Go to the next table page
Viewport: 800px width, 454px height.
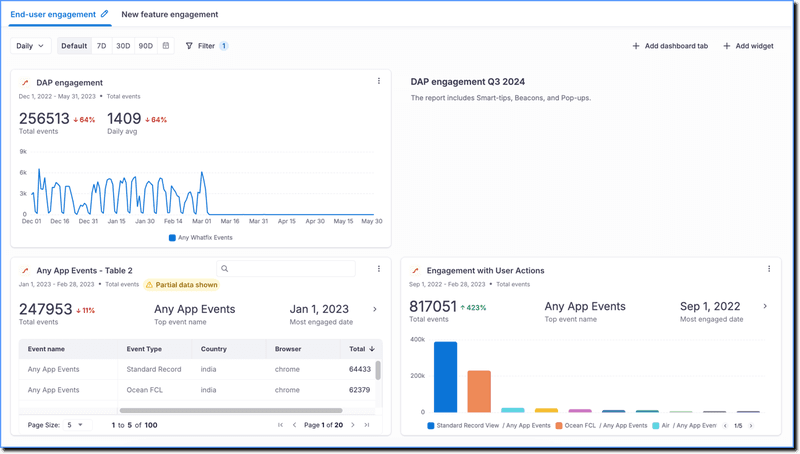[355, 425]
